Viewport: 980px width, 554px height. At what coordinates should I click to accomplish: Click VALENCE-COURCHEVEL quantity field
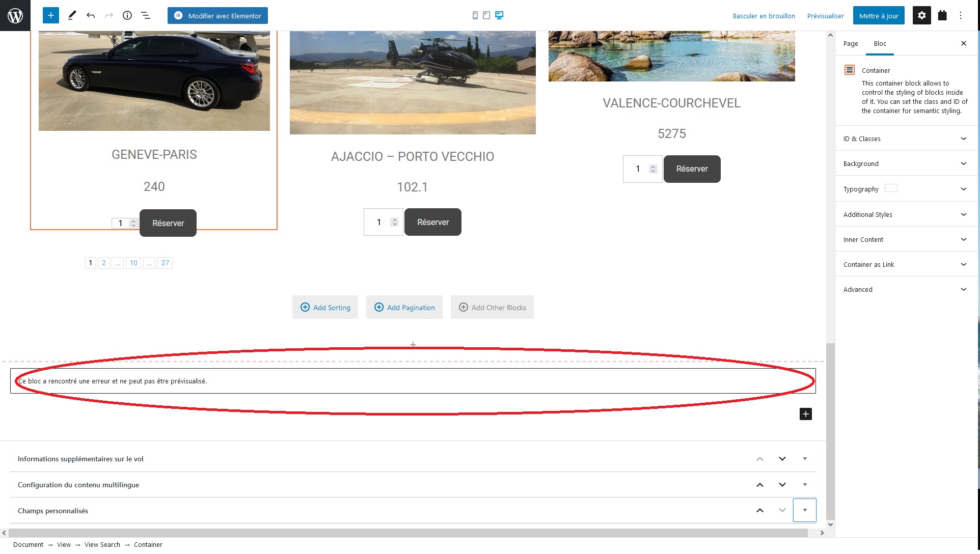click(642, 169)
